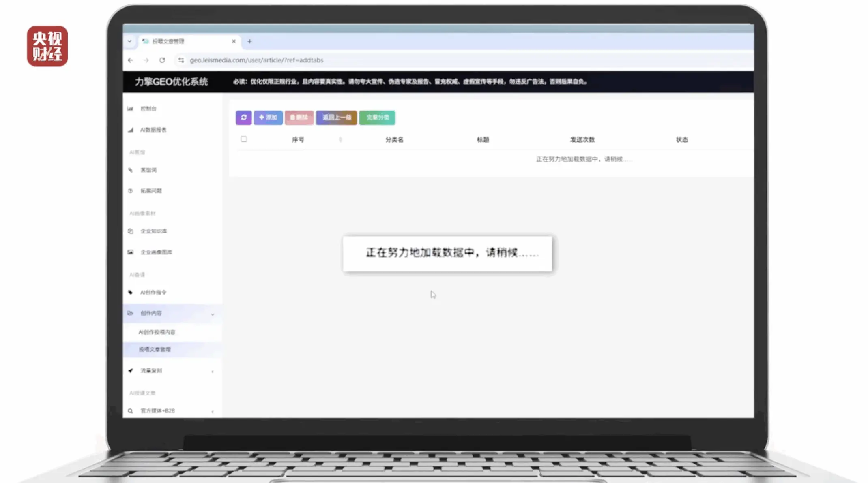Collapse the 创作内容 menu chevron
The image size is (868, 483).
213,314
